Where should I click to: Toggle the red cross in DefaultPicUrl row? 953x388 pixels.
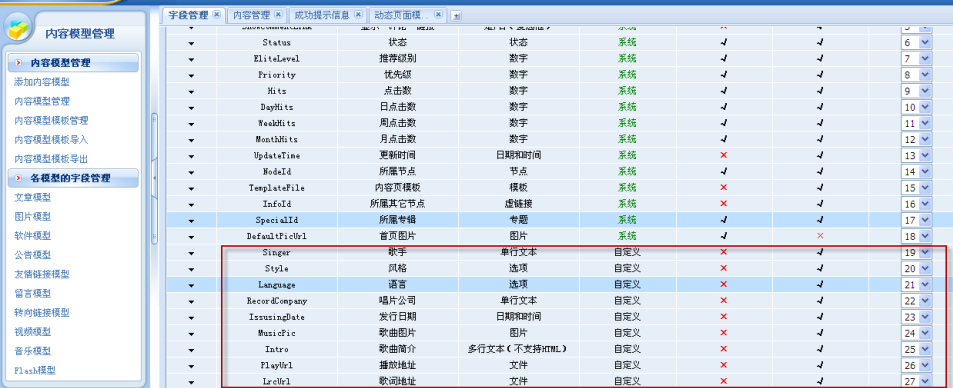pos(820,236)
